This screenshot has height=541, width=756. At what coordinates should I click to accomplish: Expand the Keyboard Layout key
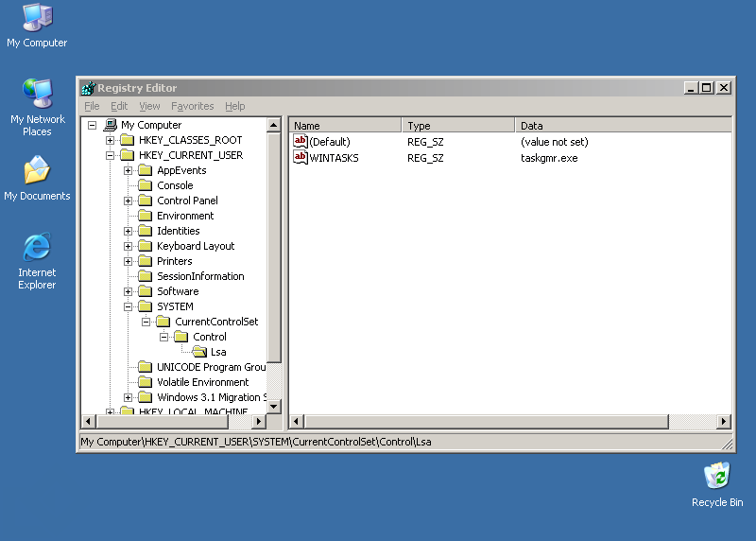click(128, 246)
